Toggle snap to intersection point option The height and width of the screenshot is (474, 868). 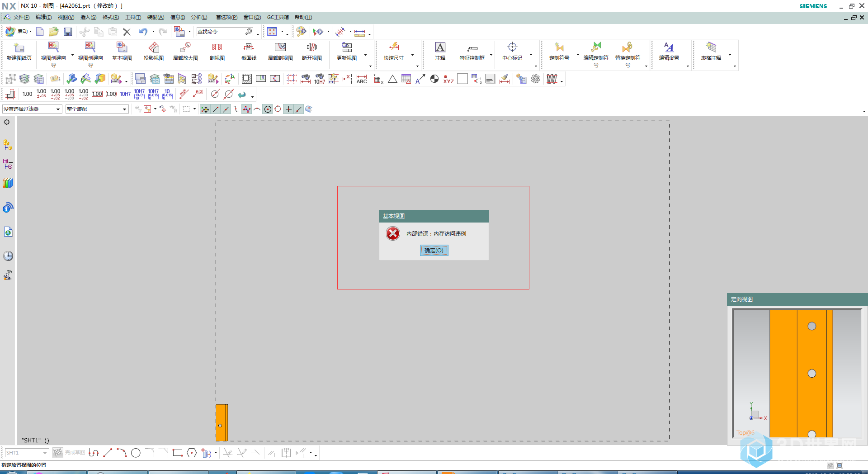coord(257,109)
